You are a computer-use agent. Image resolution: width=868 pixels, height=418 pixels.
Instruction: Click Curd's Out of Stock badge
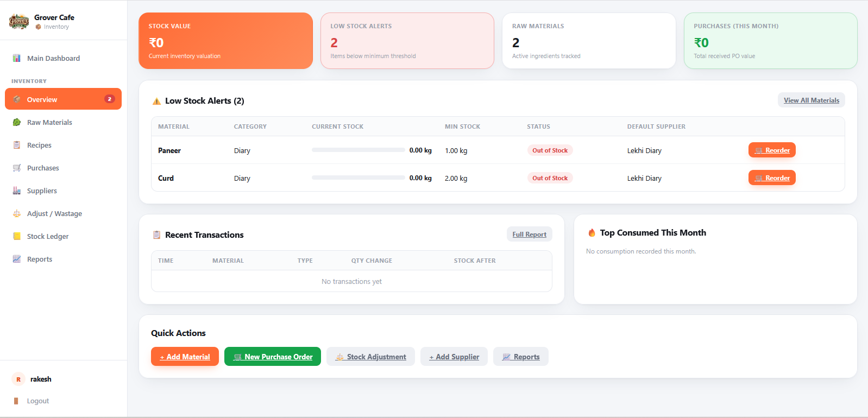pyautogui.click(x=550, y=178)
